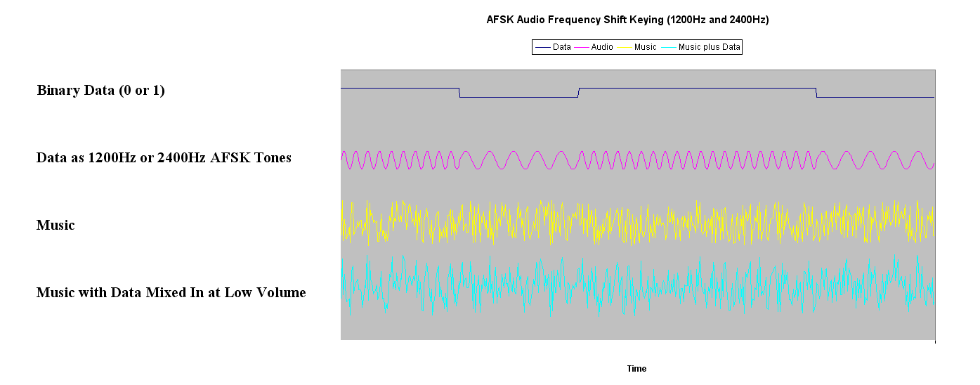
Task: Toggle the Audio series in the legend
Action: (x=602, y=47)
